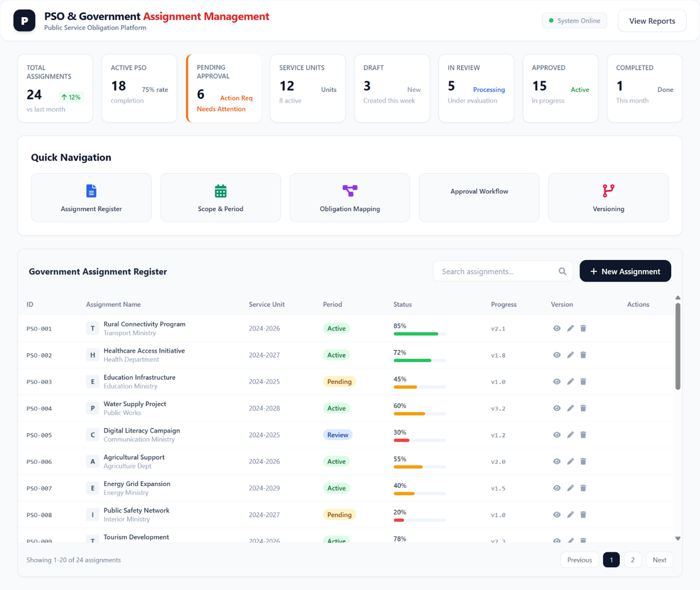700x590 pixels.
Task: Click the search magnifier icon
Action: 562,272
